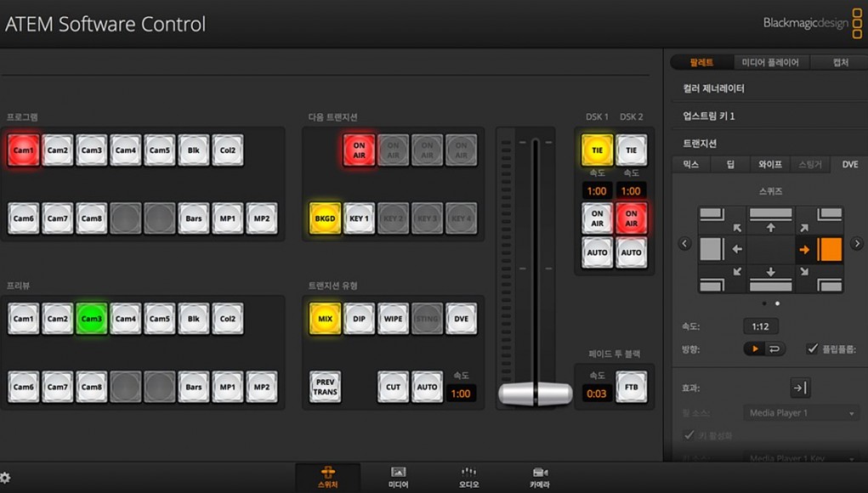868x493 pixels.
Task: Toggle DSK 1 ON AIR
Action: pos(598,218)
